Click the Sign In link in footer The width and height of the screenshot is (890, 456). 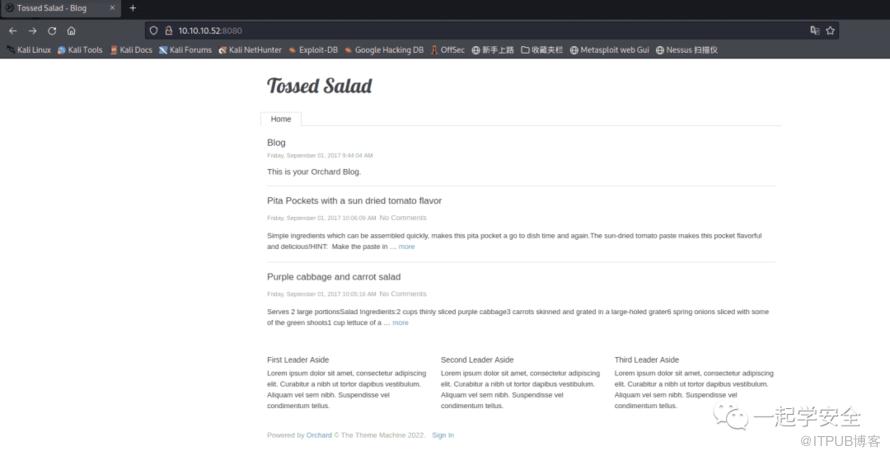click(443, 435)
